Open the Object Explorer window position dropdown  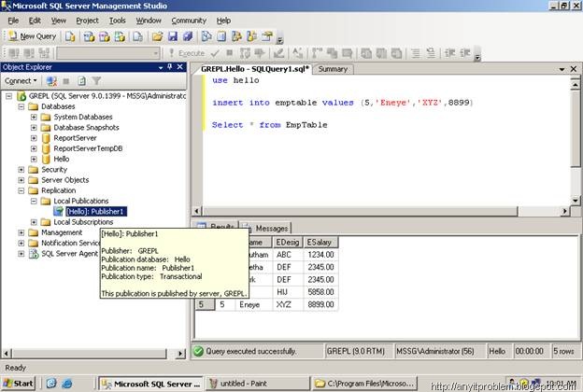[161, 67]
